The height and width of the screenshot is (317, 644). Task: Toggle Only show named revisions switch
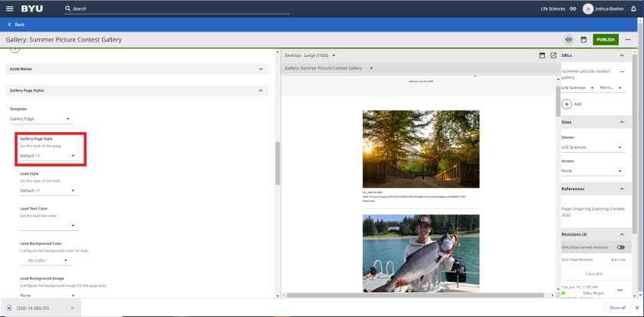[619, 247]
